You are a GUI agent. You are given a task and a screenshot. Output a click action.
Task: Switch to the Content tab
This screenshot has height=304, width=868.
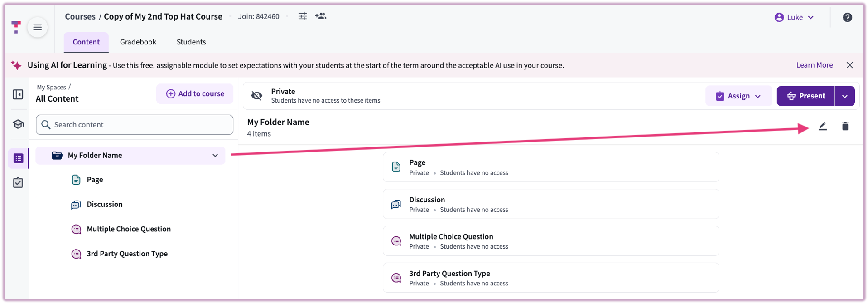86,42
